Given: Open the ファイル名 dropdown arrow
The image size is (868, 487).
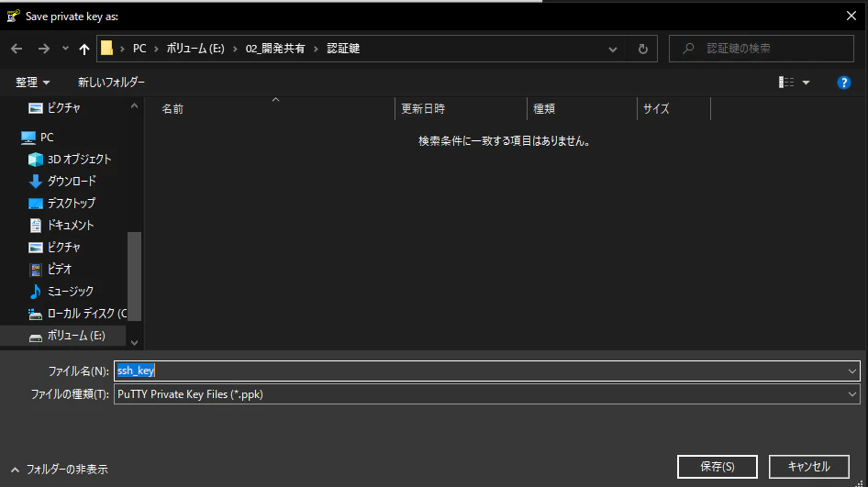Looking at the screenshot, I should point(852,371).
